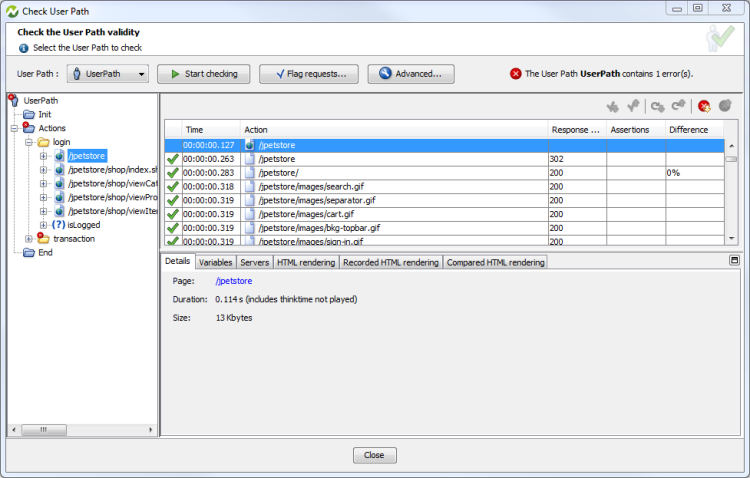The width and height of the screenshot is (750, 478).
Task: Click the Flag requests button
Action: [309, 74]
